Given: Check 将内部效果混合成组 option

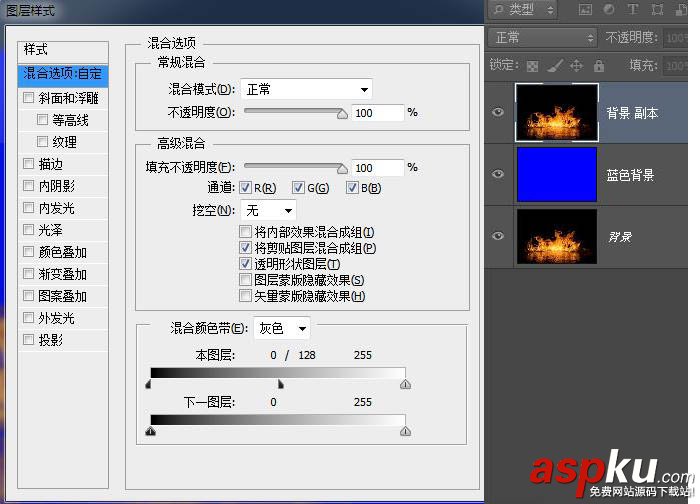Looking at the screenshot, I should coord(245,231).
